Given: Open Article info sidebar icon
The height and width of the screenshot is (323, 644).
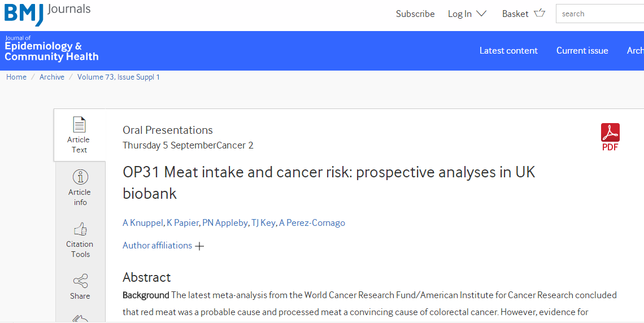Looking at the screenshot, I should point(80,177).
